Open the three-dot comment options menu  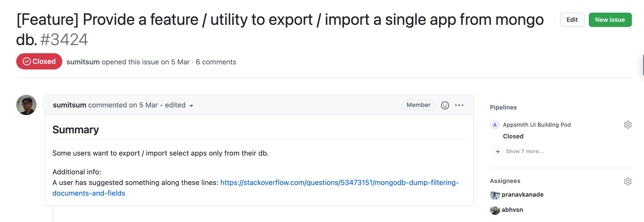459,105
